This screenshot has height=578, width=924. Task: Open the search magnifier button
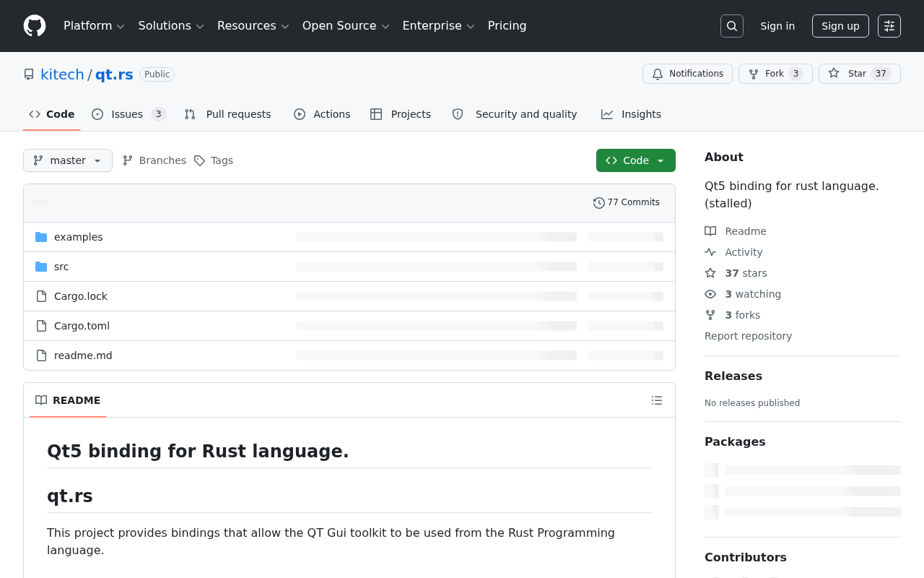pyautogui.click(x=732, y=26)
